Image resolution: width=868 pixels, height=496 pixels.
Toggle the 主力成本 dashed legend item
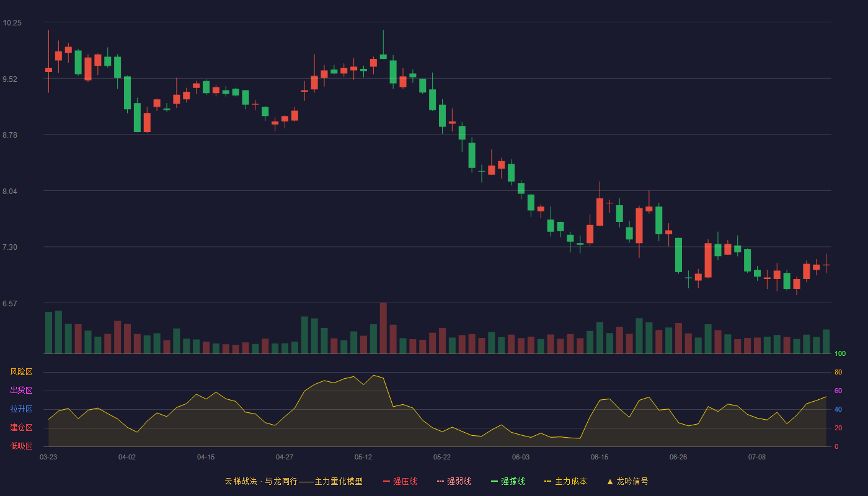[565, 481]
